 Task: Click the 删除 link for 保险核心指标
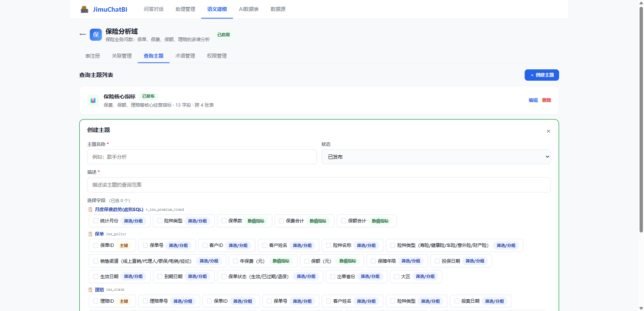(x=547, y=100)
